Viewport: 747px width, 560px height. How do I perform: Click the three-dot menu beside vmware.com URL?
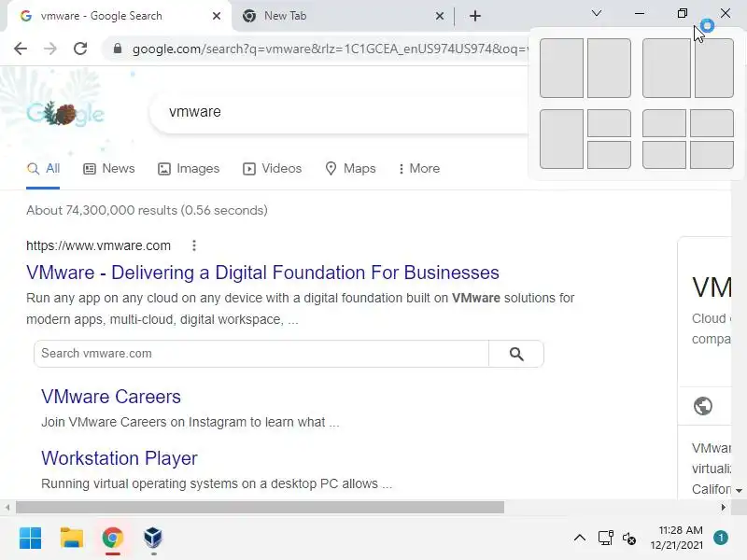194,245
